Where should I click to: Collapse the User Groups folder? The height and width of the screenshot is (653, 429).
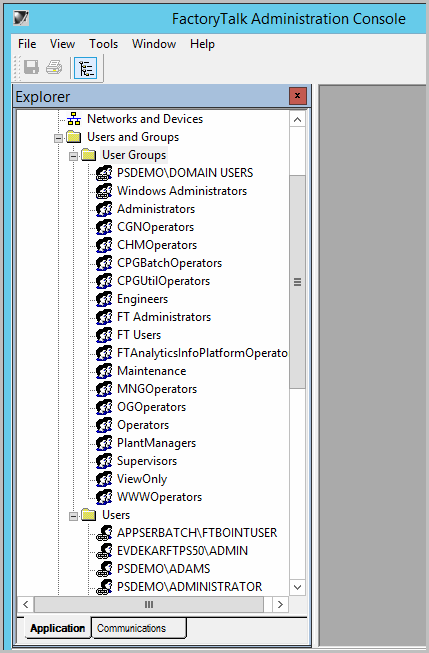coord(74,156)
